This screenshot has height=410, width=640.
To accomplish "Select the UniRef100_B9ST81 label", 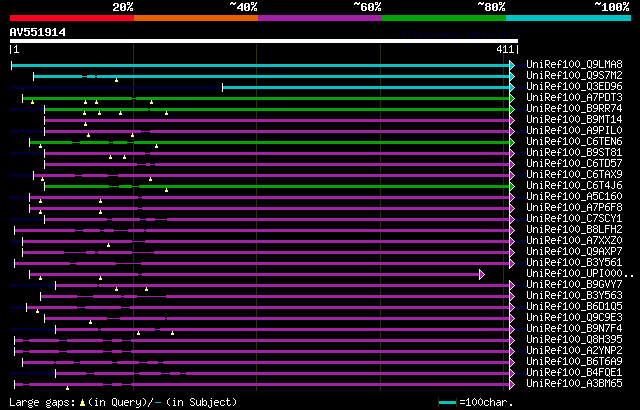I will (574, 153).
